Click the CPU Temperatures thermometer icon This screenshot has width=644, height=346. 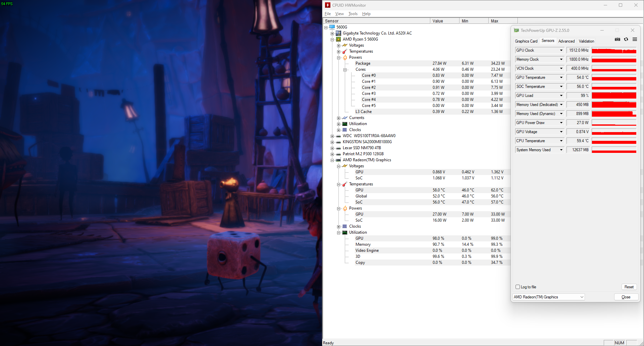345,51
